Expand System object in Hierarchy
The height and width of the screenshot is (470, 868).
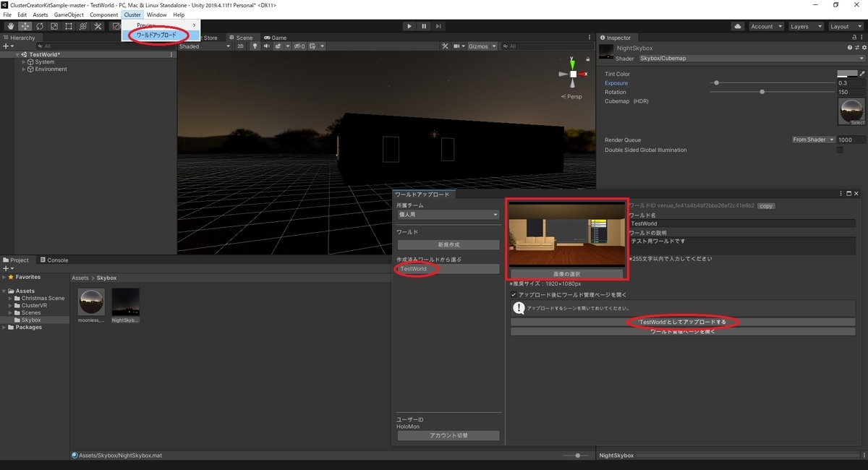24,62
